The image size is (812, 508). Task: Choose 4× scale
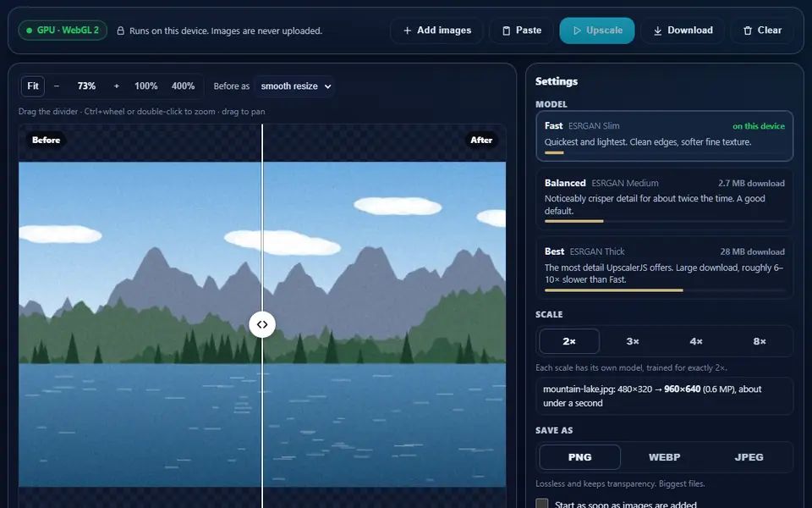click(696, 341)
